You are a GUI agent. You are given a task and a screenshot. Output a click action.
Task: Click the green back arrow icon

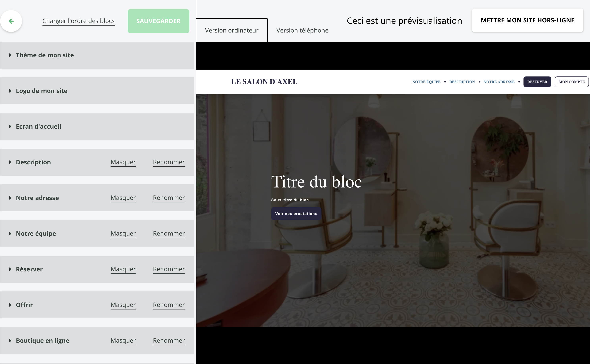[x=11, y=21]
